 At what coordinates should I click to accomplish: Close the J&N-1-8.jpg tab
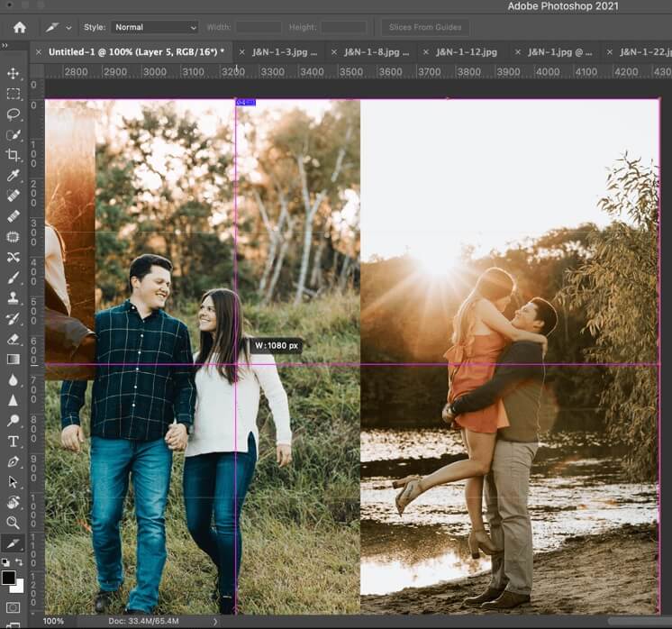point(334,52)
